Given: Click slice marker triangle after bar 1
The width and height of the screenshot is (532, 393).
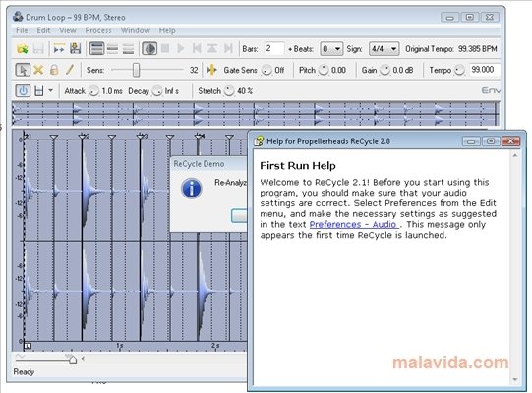Looking at the screenshot, I should pos(54,137).
